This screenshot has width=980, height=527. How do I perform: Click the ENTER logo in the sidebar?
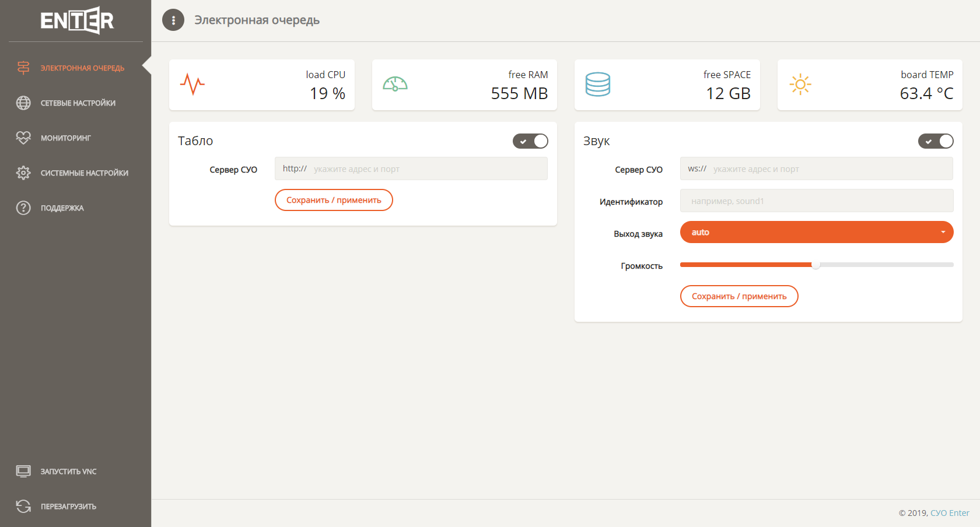[x=76, y=20]
